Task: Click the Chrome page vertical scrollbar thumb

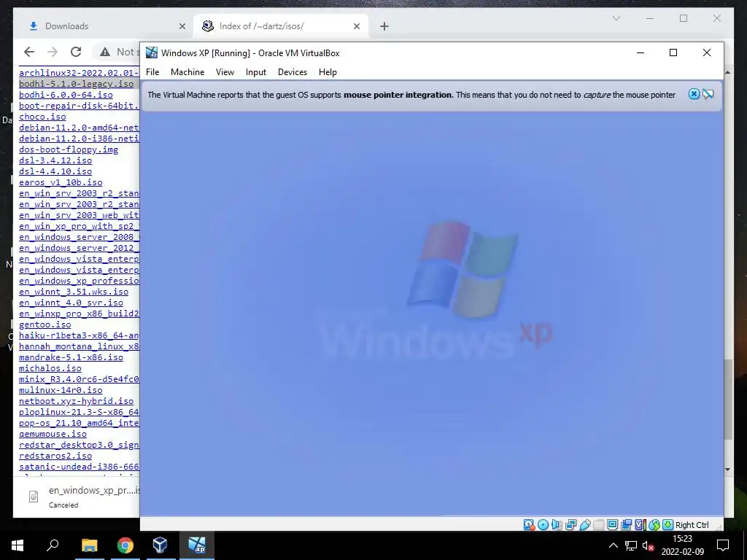Action: click(x=727, y=399)
